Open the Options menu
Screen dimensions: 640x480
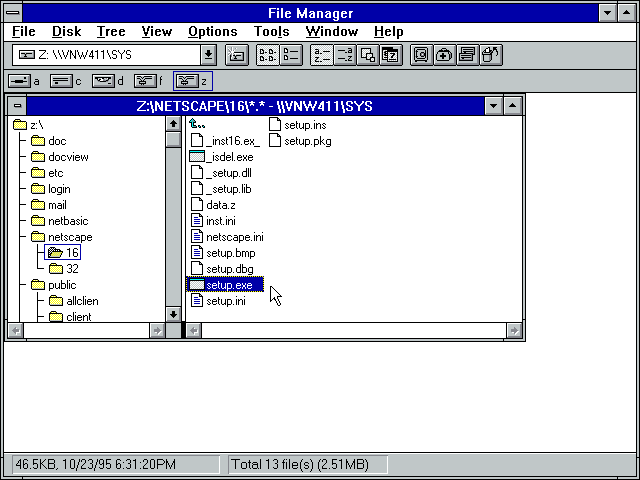(213, 31)
